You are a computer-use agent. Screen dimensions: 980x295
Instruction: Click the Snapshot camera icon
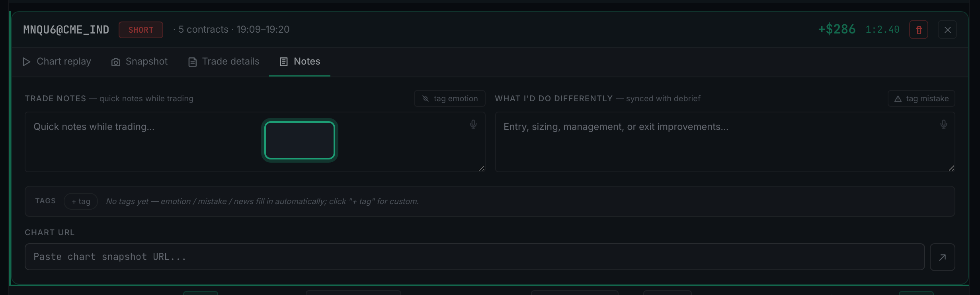click(x=116, y=62)
